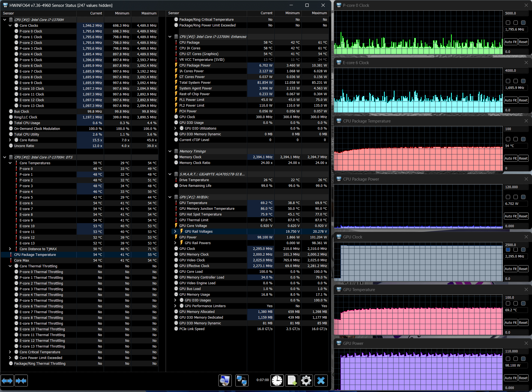Open the monitor magnifier summary icon
The height and width of the screenshot is (392, 532).
click(x=225, y=381)
